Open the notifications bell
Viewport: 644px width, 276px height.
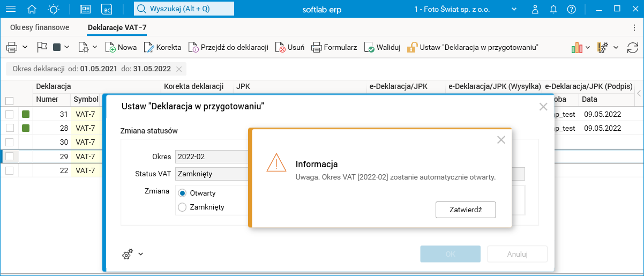pos(553,9)
